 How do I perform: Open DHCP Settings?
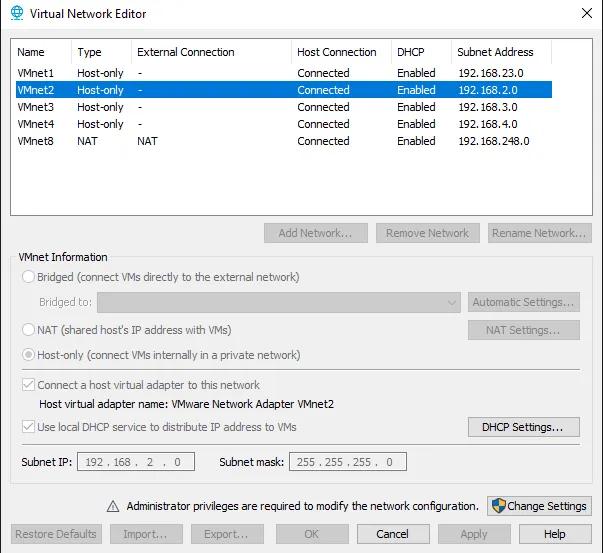[524, 427]
